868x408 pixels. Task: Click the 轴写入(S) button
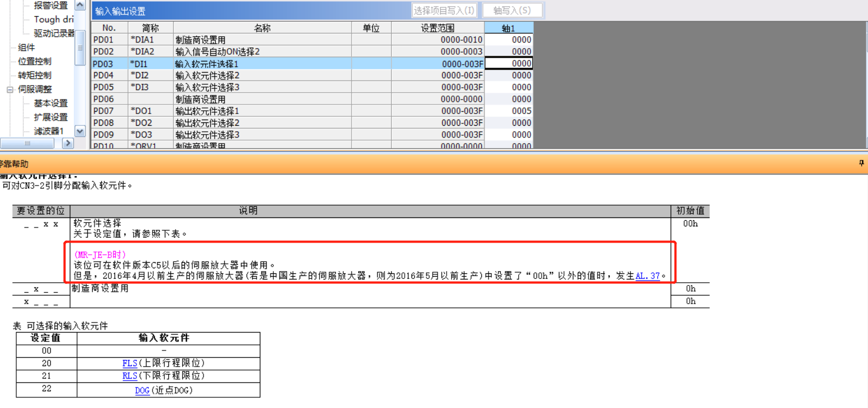coord(512,11)
